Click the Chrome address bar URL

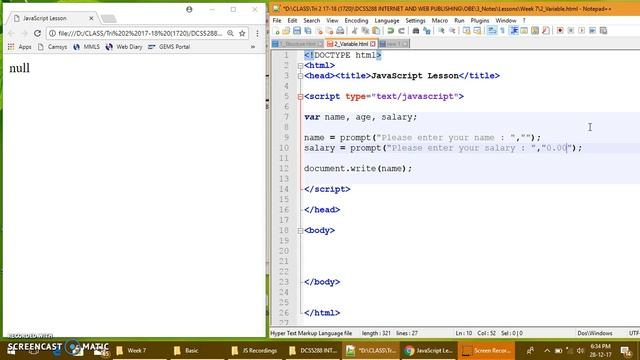click(140, 33)
